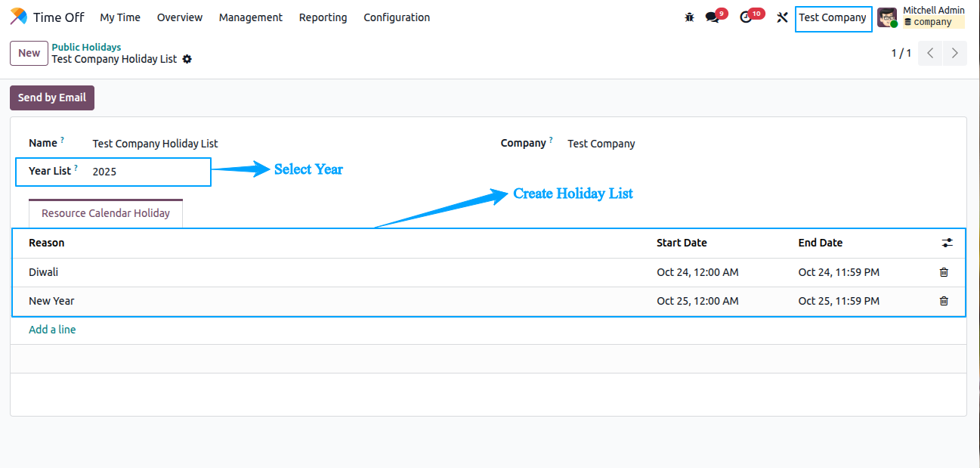
Task: Open the chat messages icon
Action: (712, 17)
